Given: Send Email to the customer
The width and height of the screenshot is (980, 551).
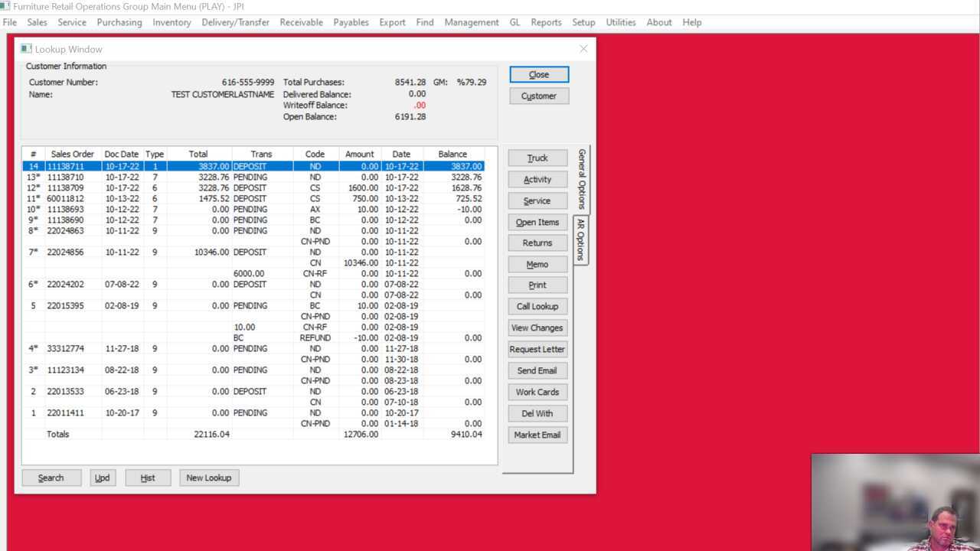Looking at the screenshot, I should (537, 370).
